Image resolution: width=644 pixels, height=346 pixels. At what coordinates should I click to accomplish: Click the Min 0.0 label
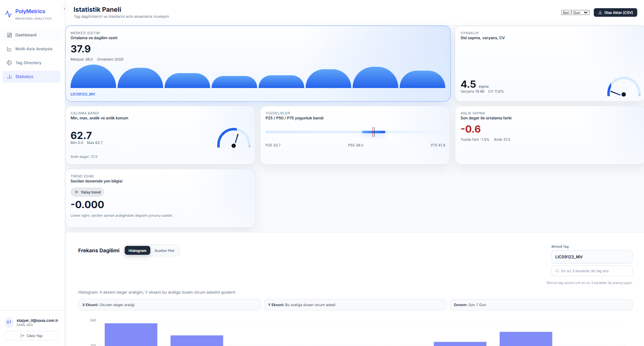77,143
